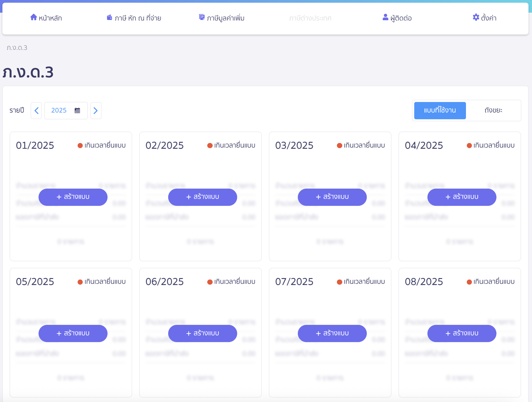The width and height of the screenshot is (532, 402).
Task: Open the ภาษี หัก ณ ที่จ่าย menu
Action: pyautogui.click(x=138, y=18)
